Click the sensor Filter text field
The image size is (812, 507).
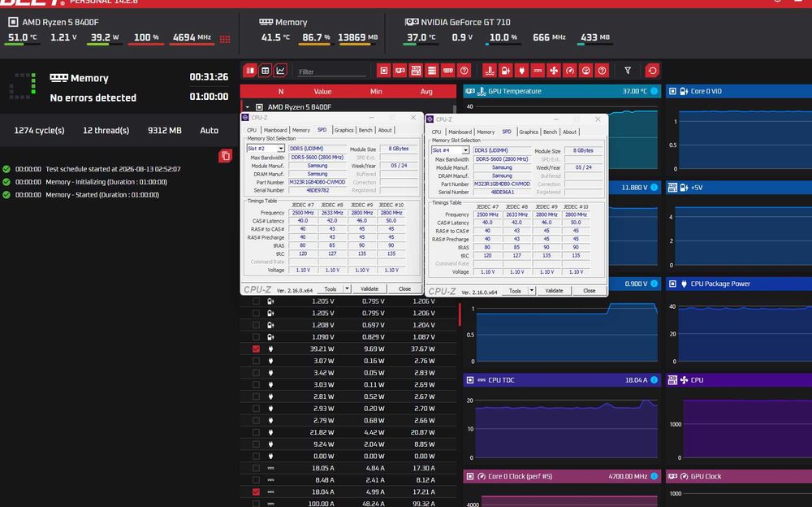(x=331, y=71)
